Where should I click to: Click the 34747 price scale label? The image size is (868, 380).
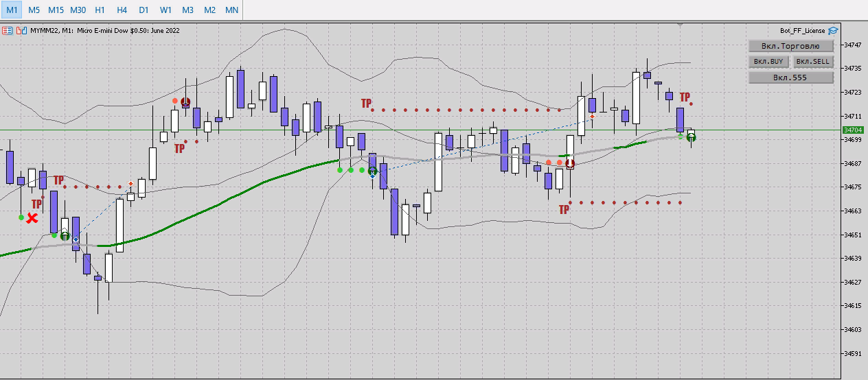[x=854, y=45]
